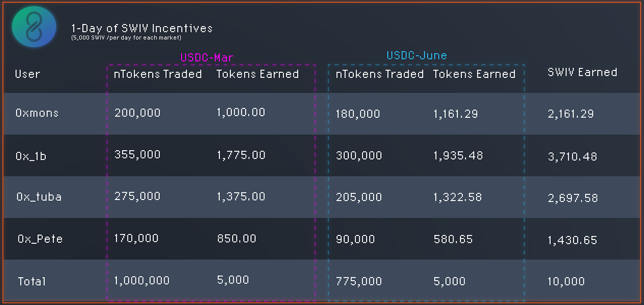Click the 580.65 Tokens Earned cell
The width and height of the screenshot is (644, 305).
pyautogui.click(x=453, y=240)
